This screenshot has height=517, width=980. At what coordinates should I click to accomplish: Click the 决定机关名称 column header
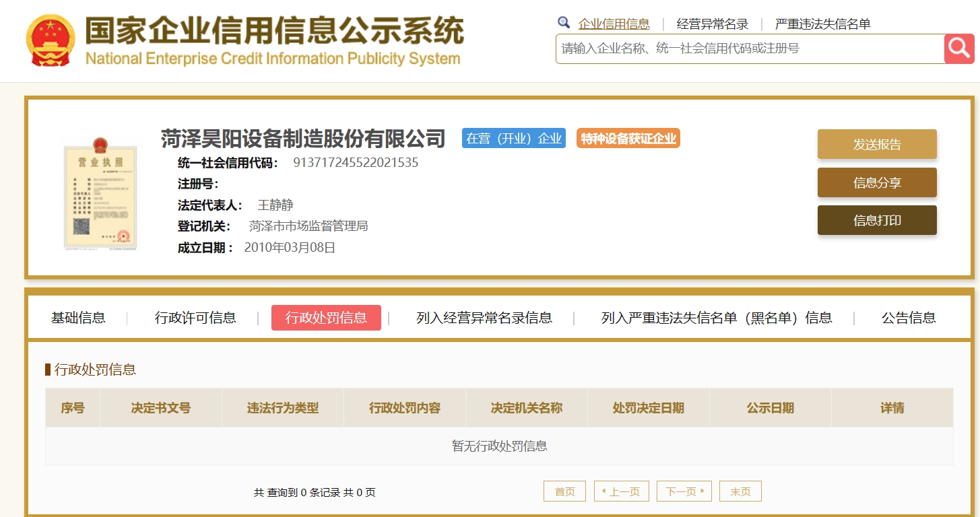[x=527, y=407]
